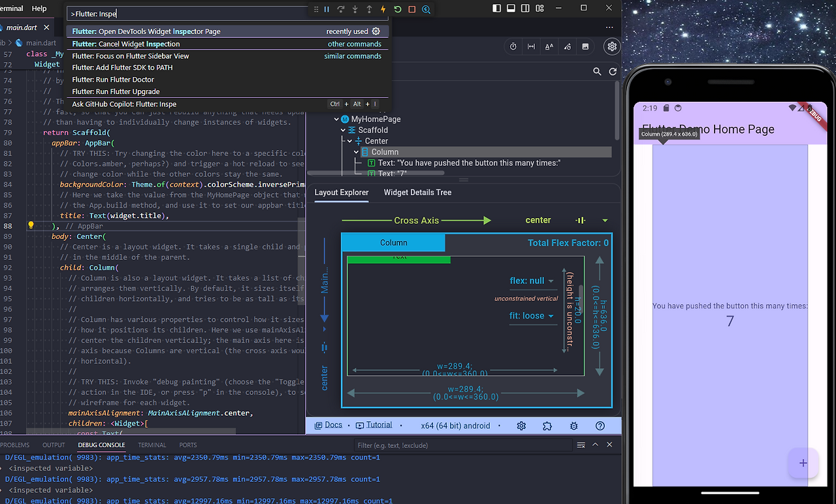Image resolution: width=836 pixels, height=504 pixels.
Task: Activate the Widget Inspector magnifier icon
Action: [426, 10]
